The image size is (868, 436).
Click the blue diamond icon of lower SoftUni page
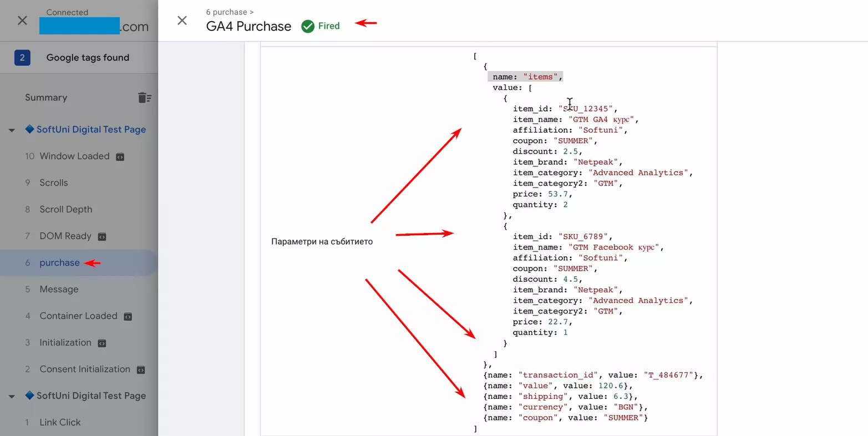[30, 396]
